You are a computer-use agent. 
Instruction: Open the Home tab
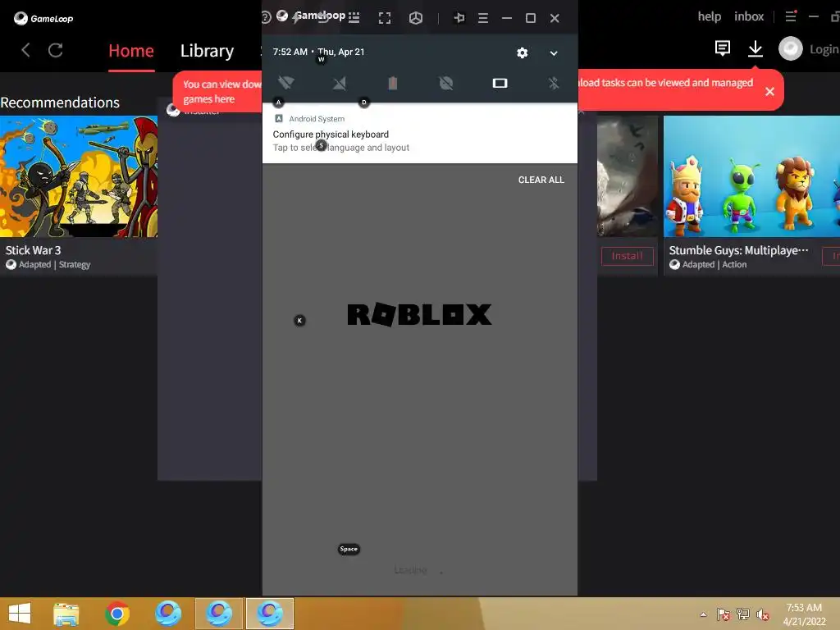pyautogui.click(x=131, y=51)
